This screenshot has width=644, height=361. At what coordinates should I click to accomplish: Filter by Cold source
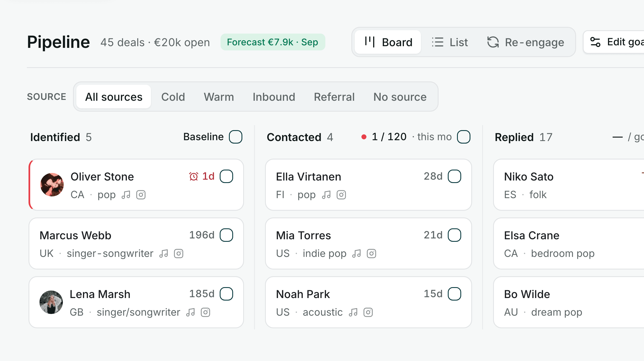173,97
